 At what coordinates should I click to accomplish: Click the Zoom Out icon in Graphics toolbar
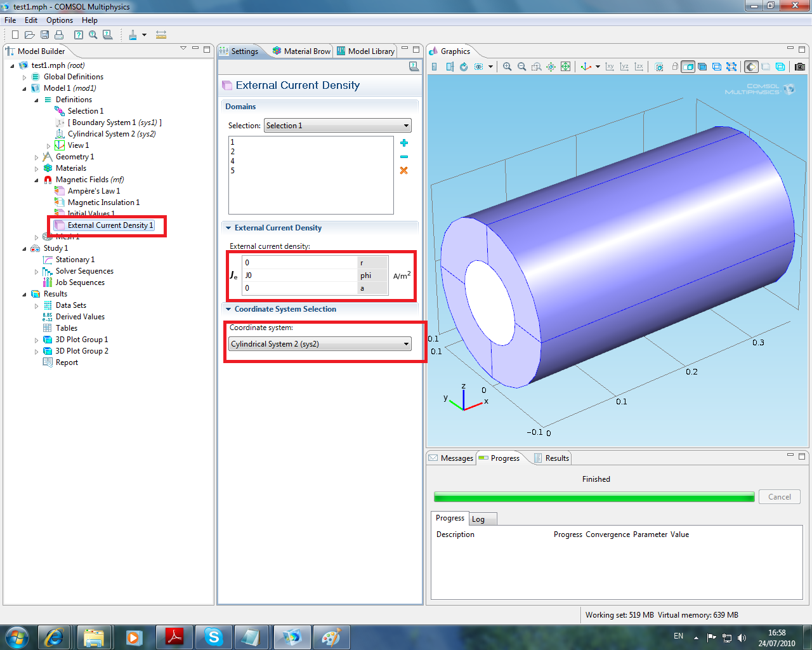(522, 67)
